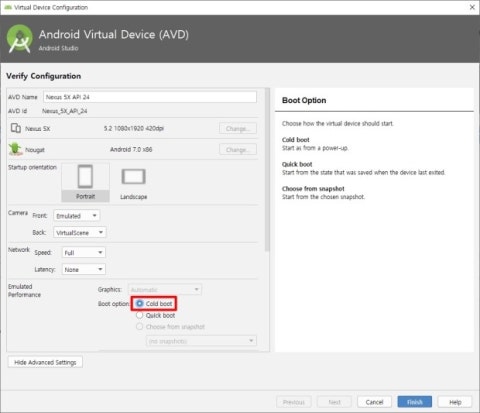Image resolution: width=480 pixels, height=413 pixels.
Task: Open the Network Latency dropdown
Action: [83, 269]
